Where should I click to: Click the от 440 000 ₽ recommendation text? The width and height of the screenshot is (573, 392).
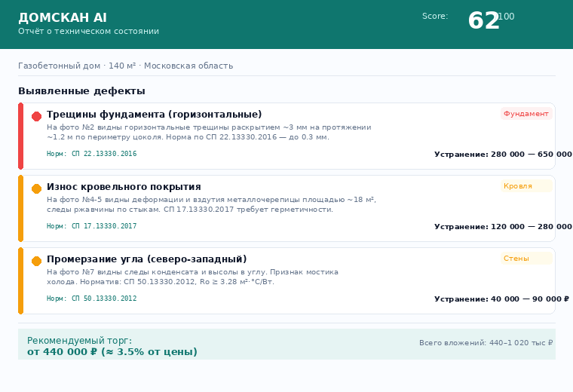coord(112,352)
